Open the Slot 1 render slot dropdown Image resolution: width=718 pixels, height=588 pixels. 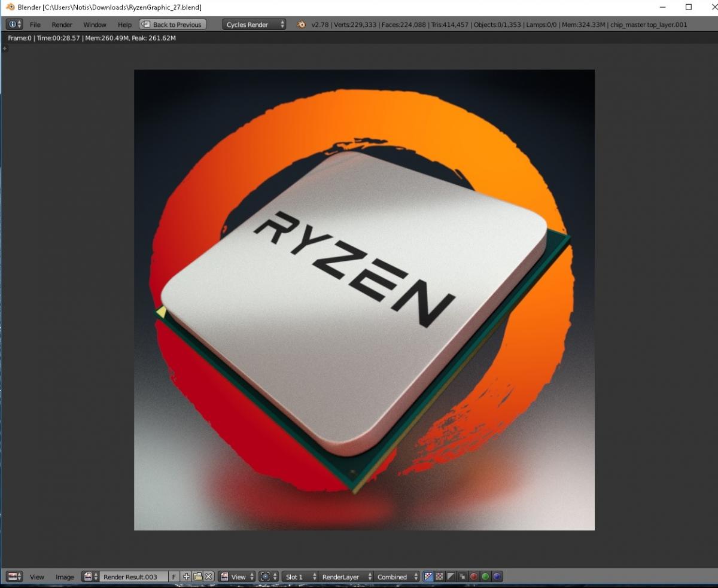pyautogui.click(x=300, y=577)
